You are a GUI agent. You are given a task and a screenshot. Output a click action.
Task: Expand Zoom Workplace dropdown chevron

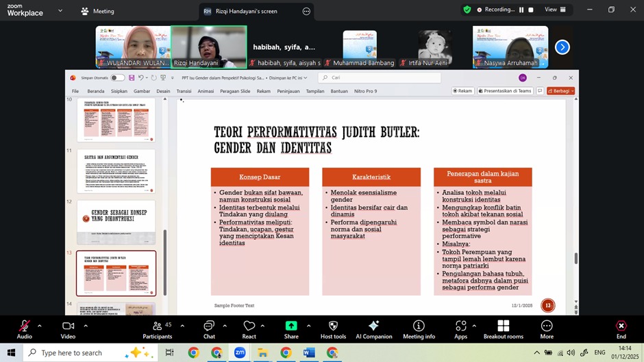tap(60, 11)
